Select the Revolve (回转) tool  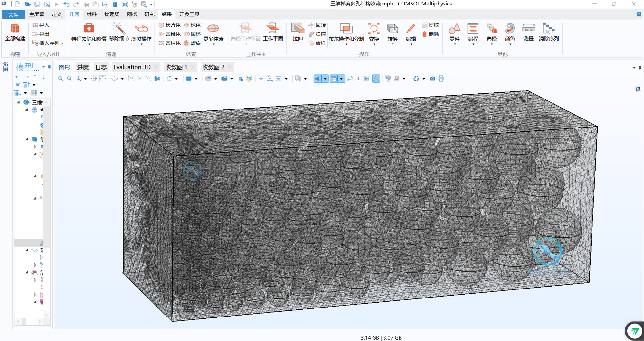click(317, 25)
